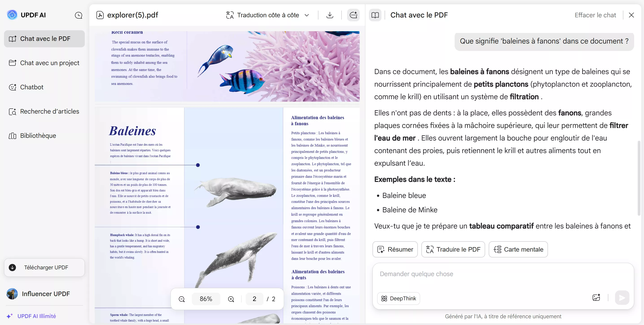The image size is (644, 325).
Task: Open the Bibliothèque section
Action: coord(38,136)
